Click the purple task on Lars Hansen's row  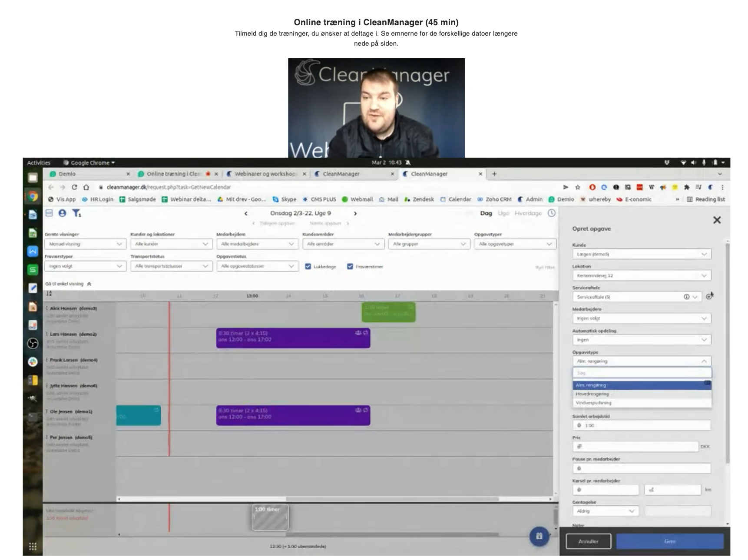pyautogui.click(x=293, y=338)
